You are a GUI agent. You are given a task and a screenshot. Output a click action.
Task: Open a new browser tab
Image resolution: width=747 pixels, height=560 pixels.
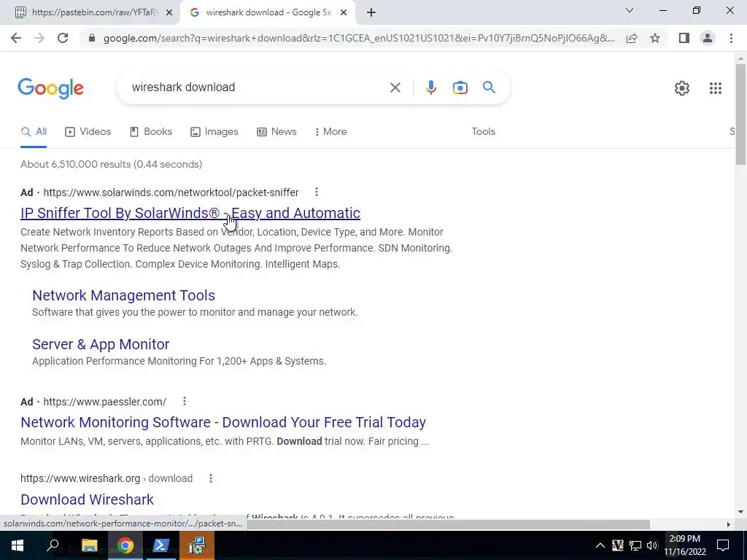click(x=371, y=13)
